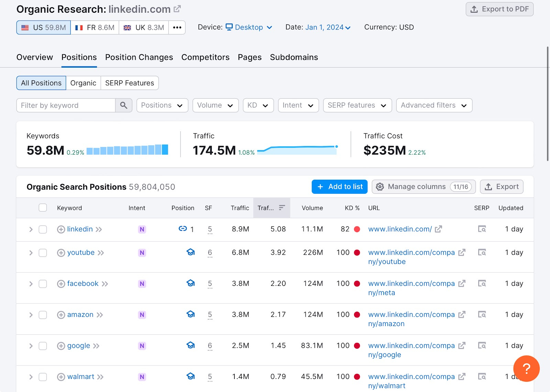Focus the Filter by keyword input

(x=66, y=105)
